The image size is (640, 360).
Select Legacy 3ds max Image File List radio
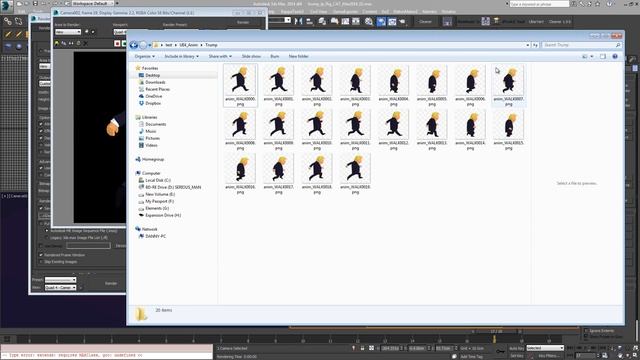[x=47, y=238]
